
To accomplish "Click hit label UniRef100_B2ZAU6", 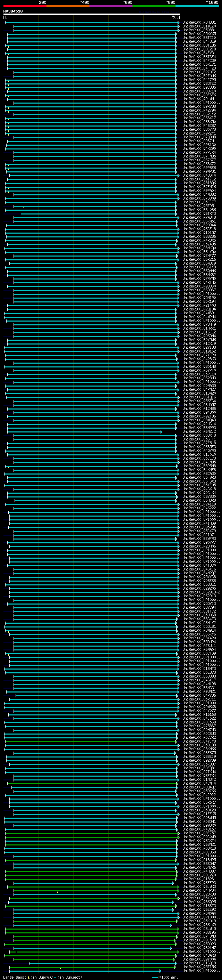I will click(199, 76).
